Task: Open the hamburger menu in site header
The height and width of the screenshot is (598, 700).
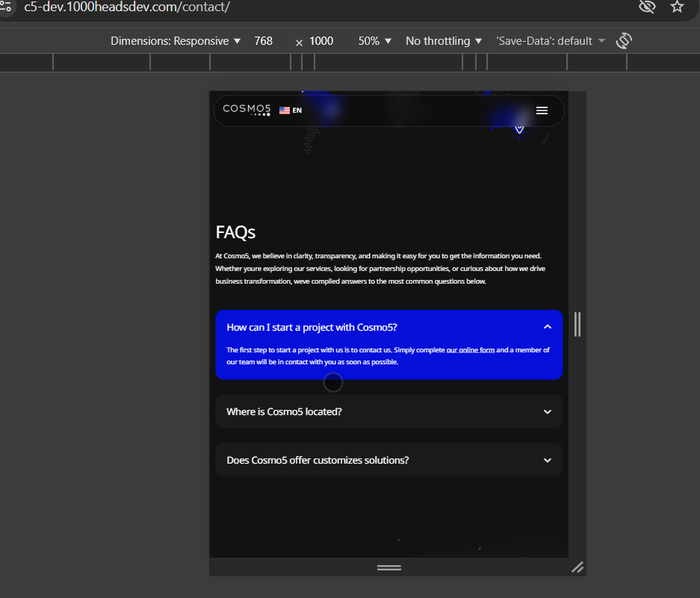Action: point(542,110)
